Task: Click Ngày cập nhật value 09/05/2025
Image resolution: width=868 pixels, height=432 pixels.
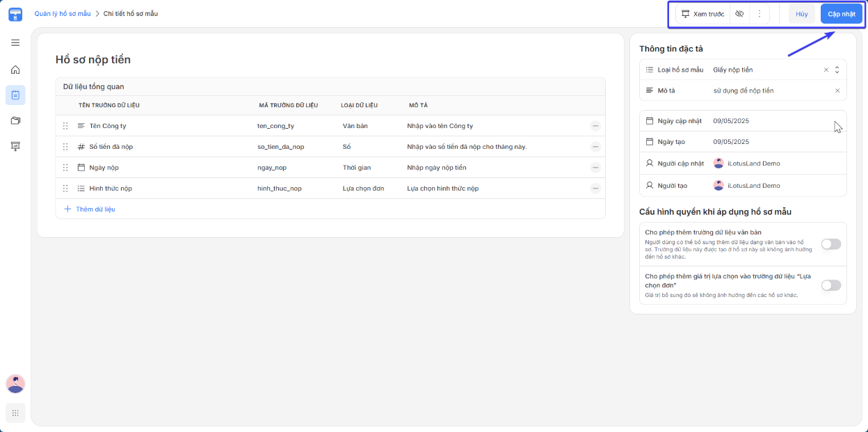Action: (731, 121)
